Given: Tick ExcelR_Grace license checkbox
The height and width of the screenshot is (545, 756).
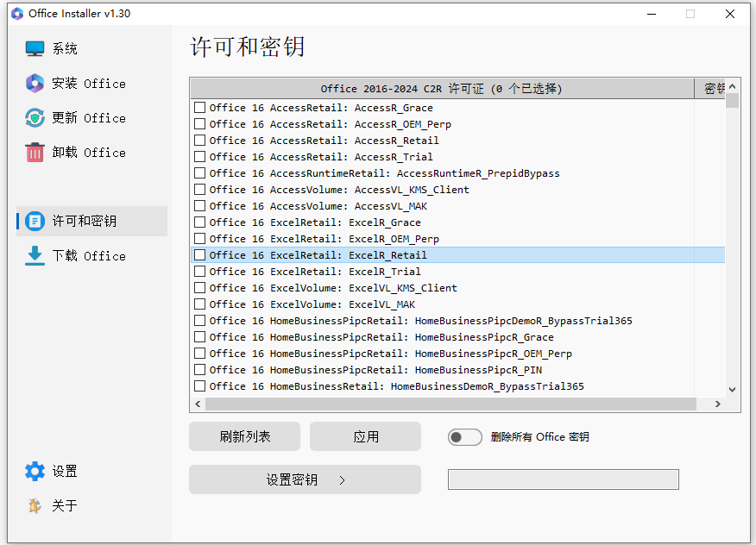Looking at the screenshot, I should (199, 222).
